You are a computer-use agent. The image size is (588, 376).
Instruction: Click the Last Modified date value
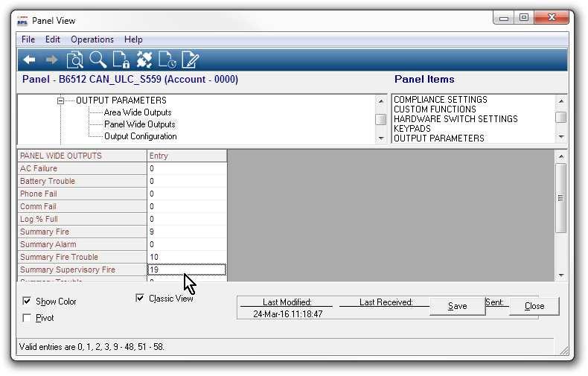click(x=287, y=314)
